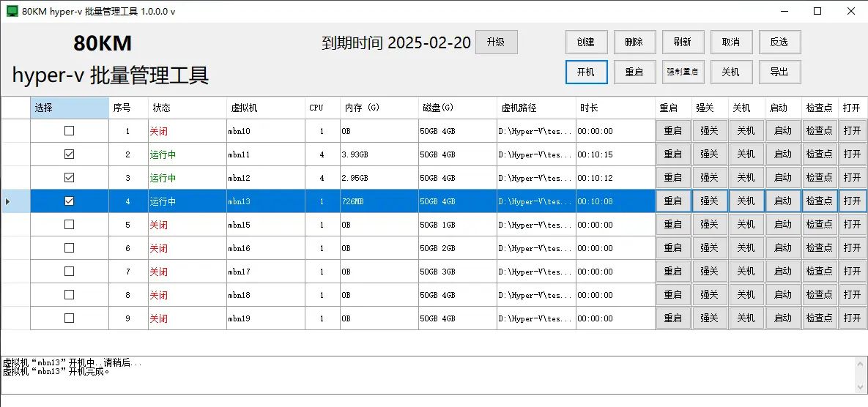
Task: Click 检查点 in the mbn13 row
Action: pos(820,201)
